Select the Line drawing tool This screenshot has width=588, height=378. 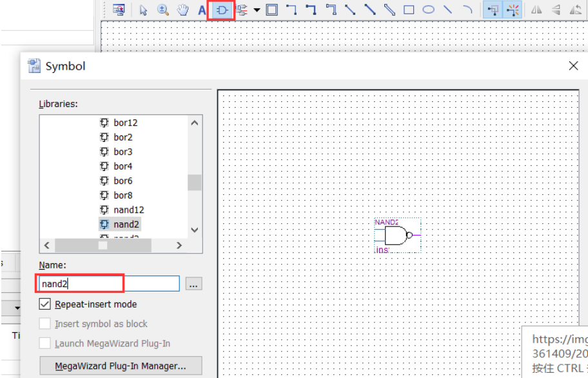pos(447,10)
